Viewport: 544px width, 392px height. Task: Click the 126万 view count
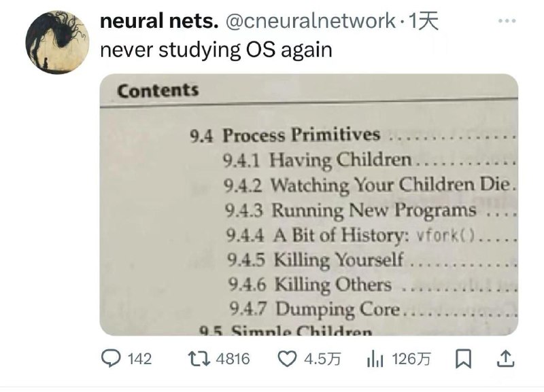tap(411, 359)
